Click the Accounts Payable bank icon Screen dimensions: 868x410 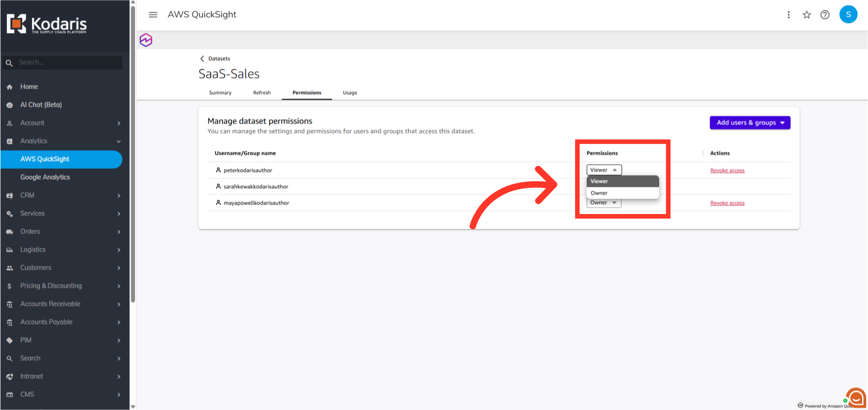(x=9, y=322)
